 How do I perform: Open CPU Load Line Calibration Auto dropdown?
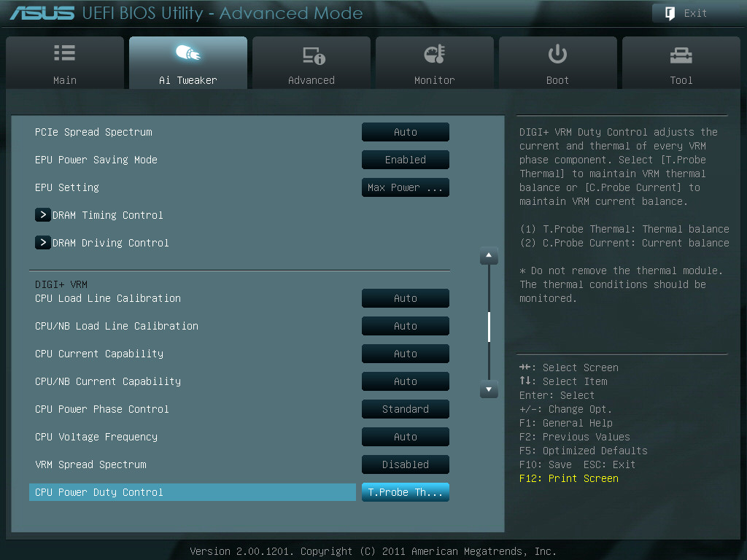tap(406, 298)
